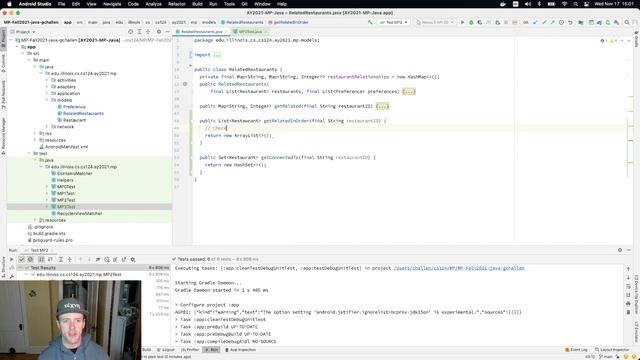The image size is (640, 360).
Task: Click the Debug bug icon in main toolbar
Action: click(x=471, y=22)
